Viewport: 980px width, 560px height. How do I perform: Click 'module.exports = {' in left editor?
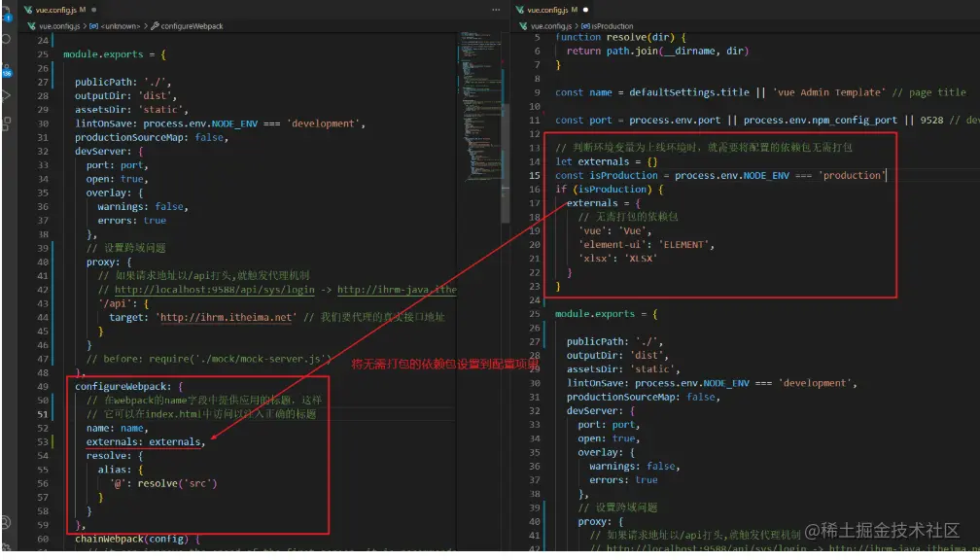point(115,54)
